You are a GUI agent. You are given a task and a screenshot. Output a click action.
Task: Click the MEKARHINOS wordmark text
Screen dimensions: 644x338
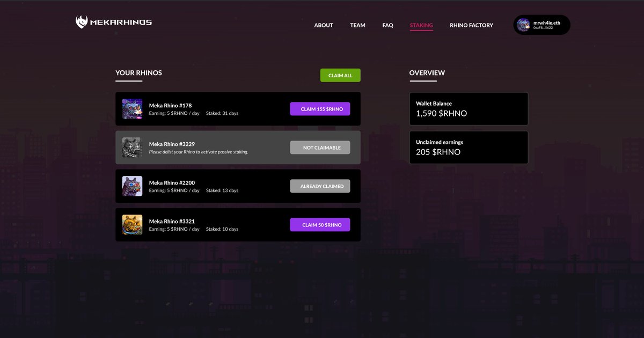(121, 23)
